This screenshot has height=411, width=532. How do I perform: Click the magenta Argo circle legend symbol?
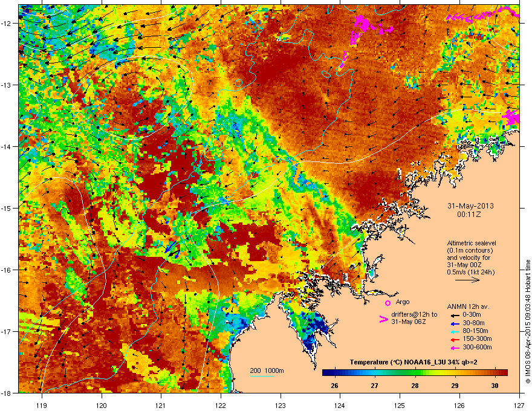(x=388, y=303)
